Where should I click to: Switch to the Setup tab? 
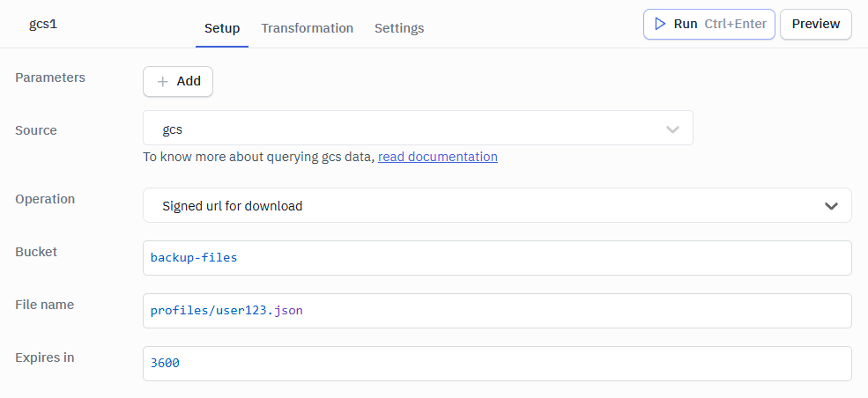point(222,28)
